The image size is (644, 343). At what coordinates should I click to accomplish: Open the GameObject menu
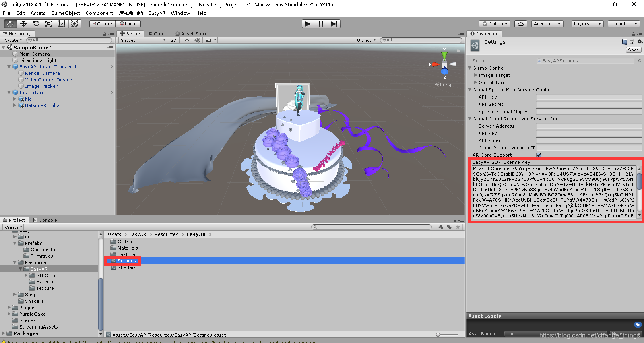pyautogui.click(x=65, y=13)
